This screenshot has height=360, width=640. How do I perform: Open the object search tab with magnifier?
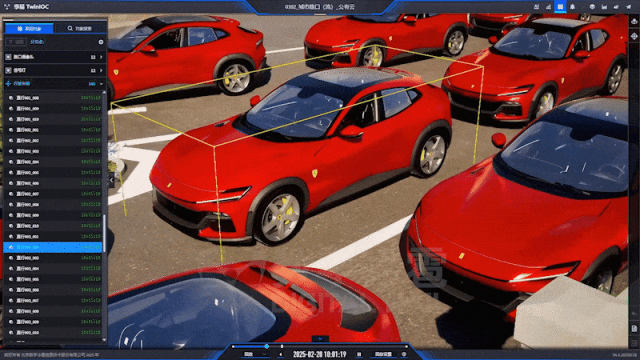[x=80, y=28]
